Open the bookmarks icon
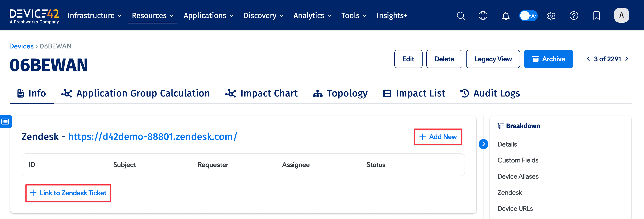This screenshot has height=219, width=644. click(x=596, y=16)
